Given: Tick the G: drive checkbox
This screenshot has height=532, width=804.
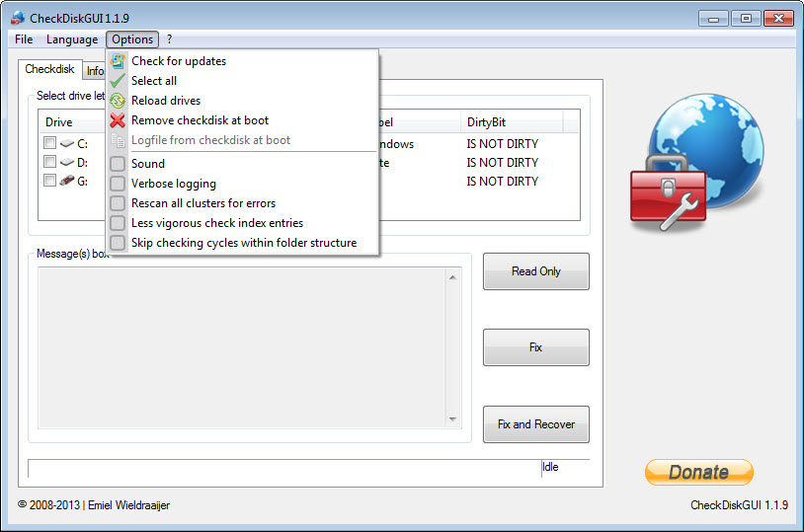Looking at the screenshot, I should [x=49, y=181].
